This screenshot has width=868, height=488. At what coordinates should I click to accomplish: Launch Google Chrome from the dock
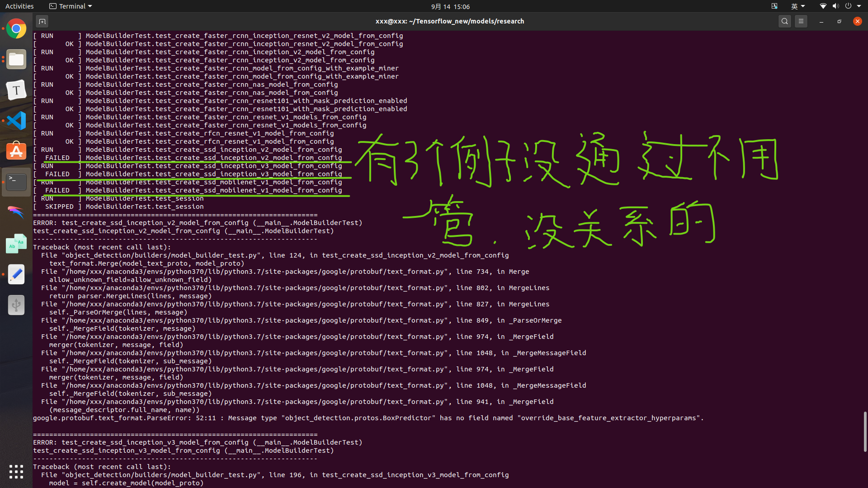point(16,29)
